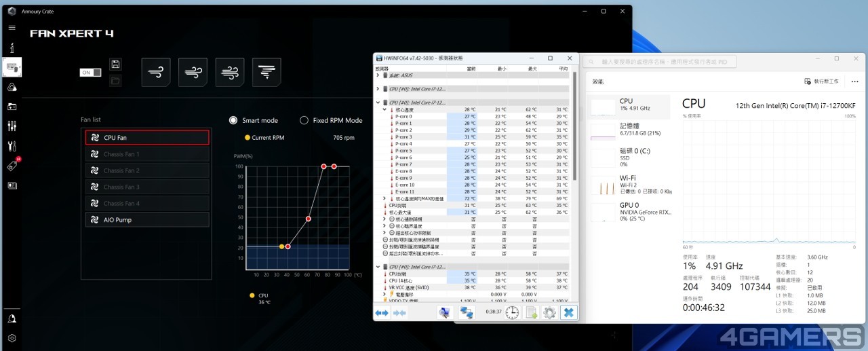Select the Turbo fan preset icon
The width and height of the screenshot is (868, 351).
coord(230,72)
